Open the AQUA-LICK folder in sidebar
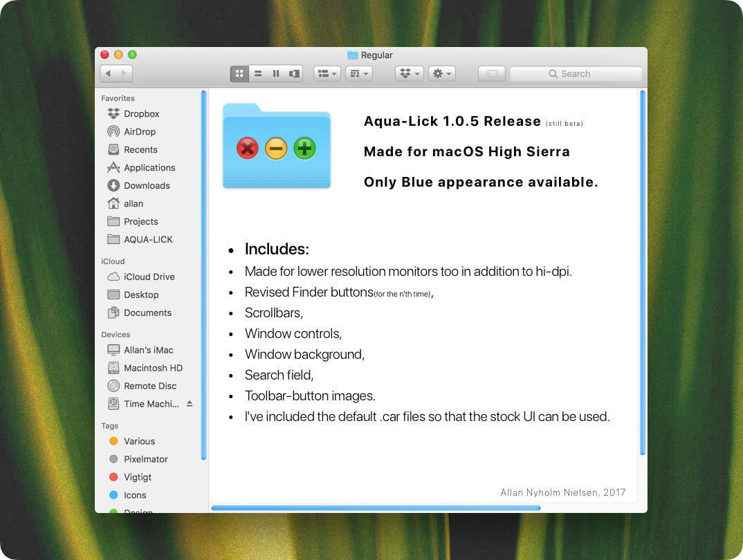The height and width of the screenshot is (560, 743). coord(151,239)
